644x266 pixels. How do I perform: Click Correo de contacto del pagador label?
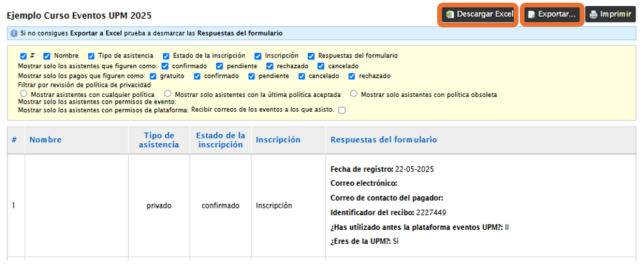tap(387, 198)
